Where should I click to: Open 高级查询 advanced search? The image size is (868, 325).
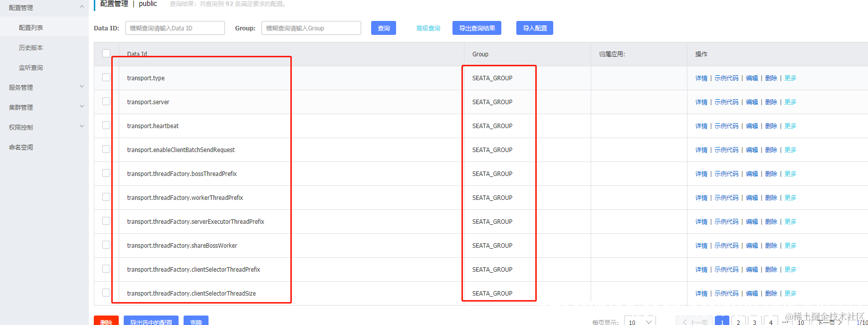click(x=428, y=28)
